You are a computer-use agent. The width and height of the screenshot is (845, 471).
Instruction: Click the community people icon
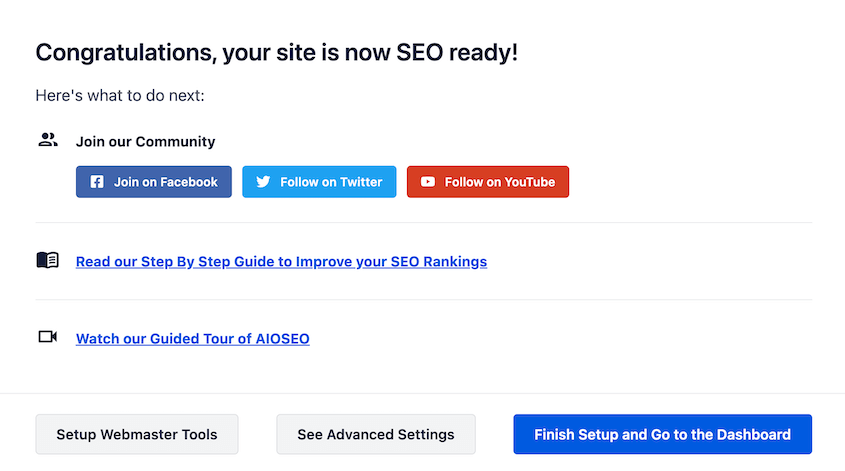[47, 140]
